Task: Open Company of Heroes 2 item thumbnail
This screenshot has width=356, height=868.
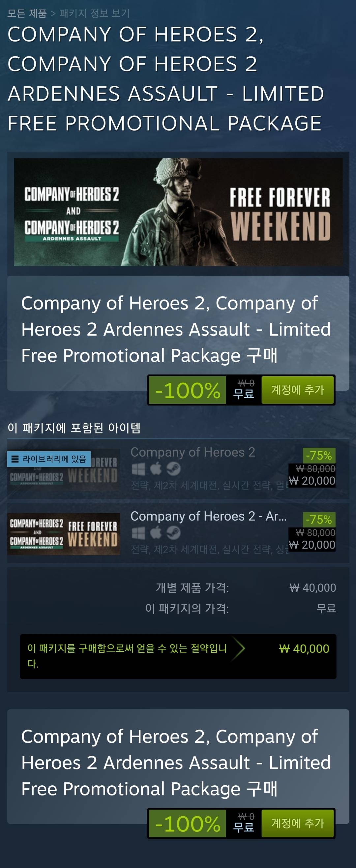Action: (64, 470)
